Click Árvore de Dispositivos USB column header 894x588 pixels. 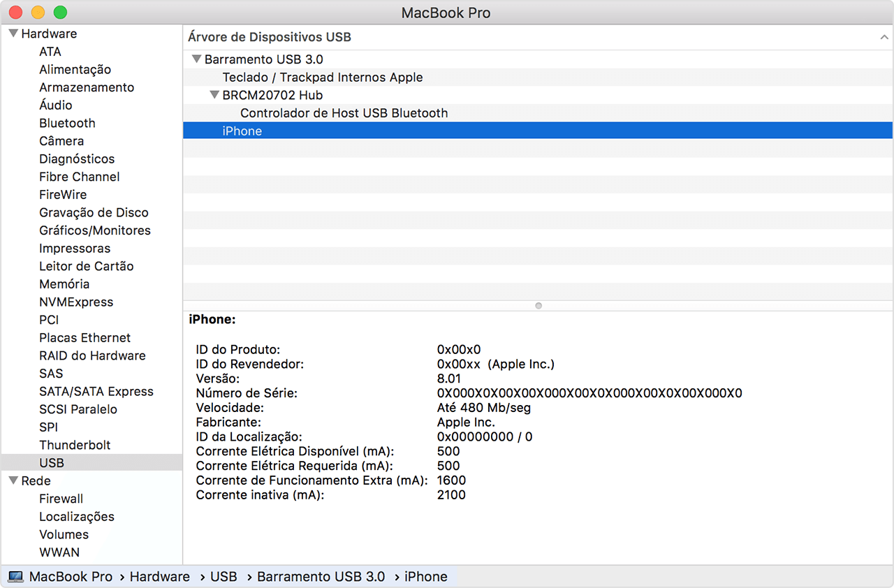coord(270,37)
